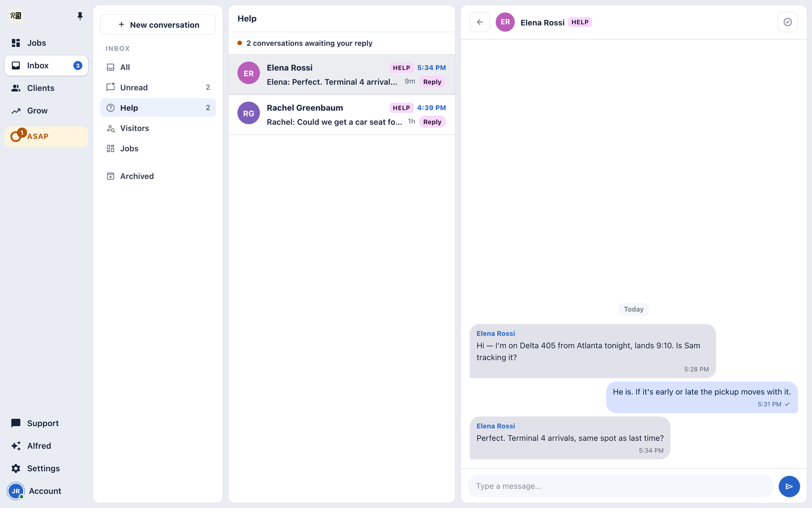
Task: Click the RG avatar
Action: (249, 113)
